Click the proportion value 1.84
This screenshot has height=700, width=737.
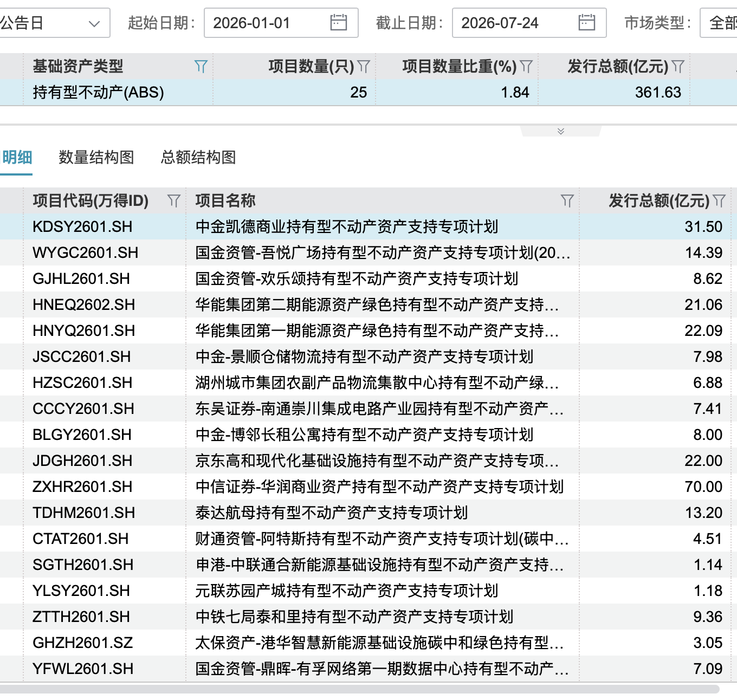click(515, 93)
